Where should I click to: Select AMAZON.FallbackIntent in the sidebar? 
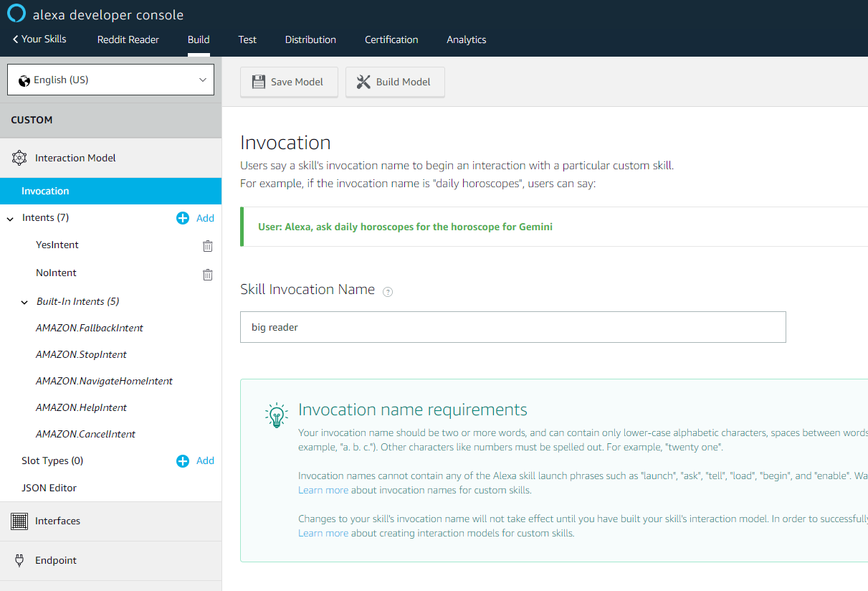pyautogui.click(x=90, y=328)
